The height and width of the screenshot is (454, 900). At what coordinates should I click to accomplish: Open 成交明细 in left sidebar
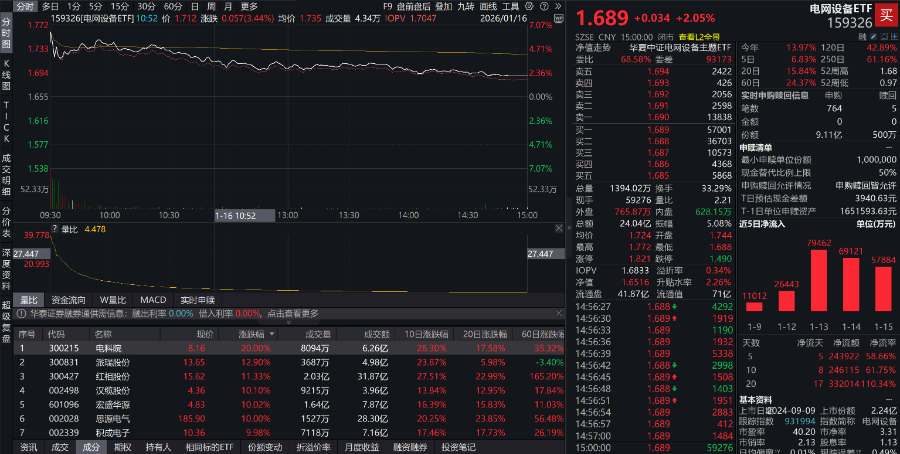click(6, 175)
